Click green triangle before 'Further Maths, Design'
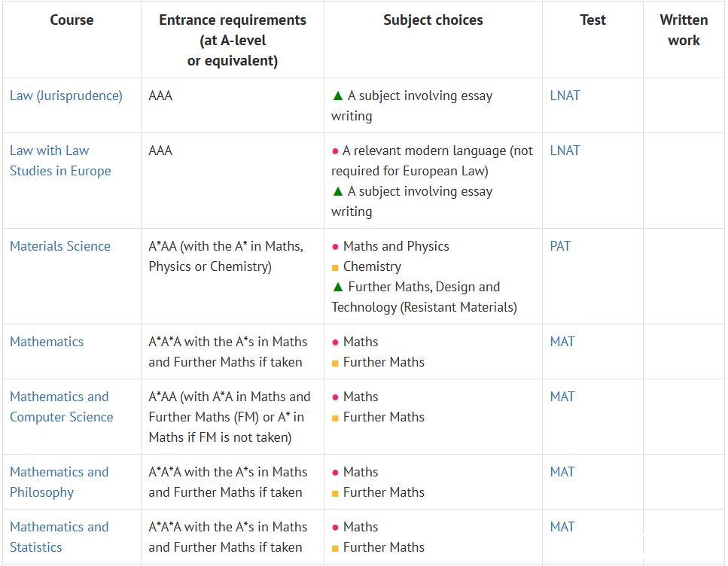The image size is (728, 566). point(338,287)
